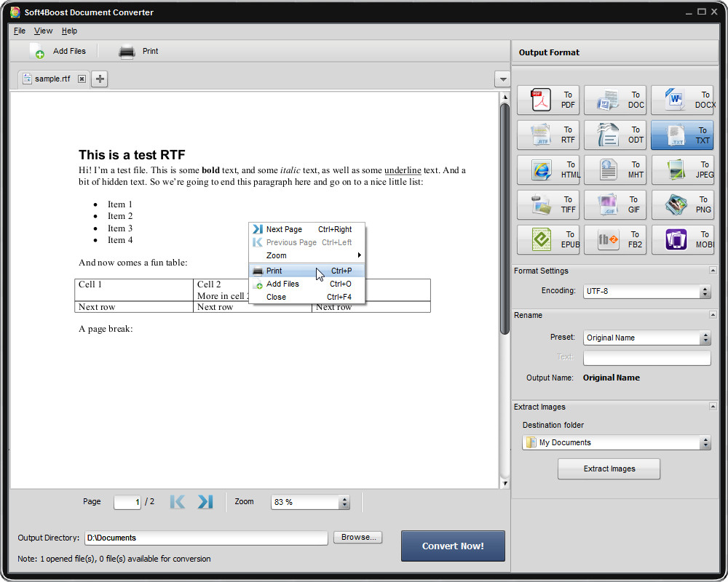
Task: Collapse the Extract Images section
Action: point(713,407)
